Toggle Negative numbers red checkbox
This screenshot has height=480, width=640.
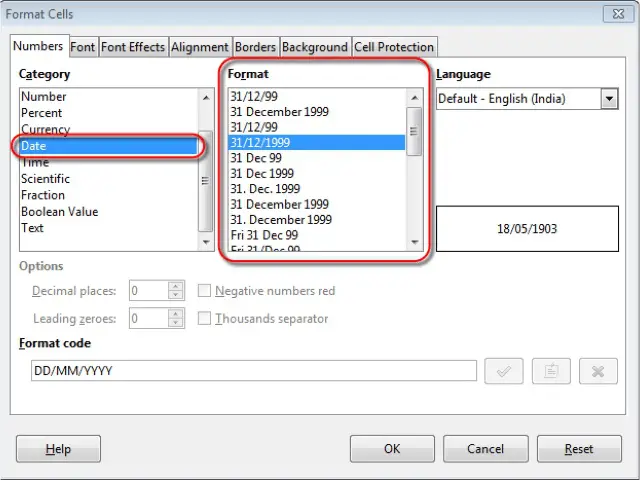(x=204, y=291)
